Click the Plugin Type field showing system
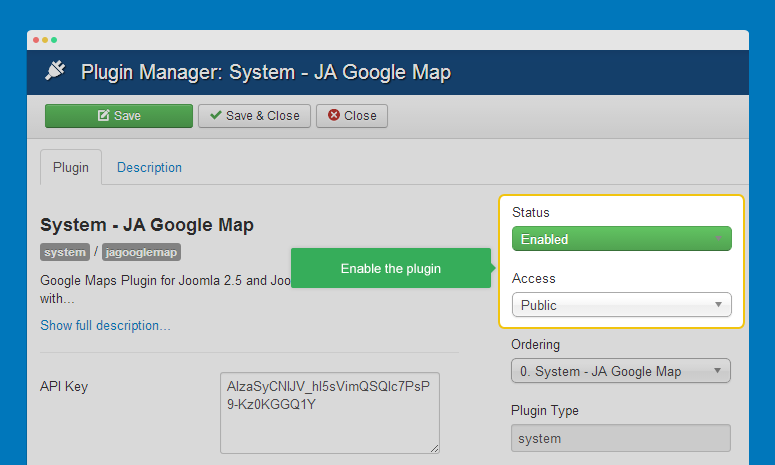The width and height of the screenshot is (775, 465). tap(621, 438)
